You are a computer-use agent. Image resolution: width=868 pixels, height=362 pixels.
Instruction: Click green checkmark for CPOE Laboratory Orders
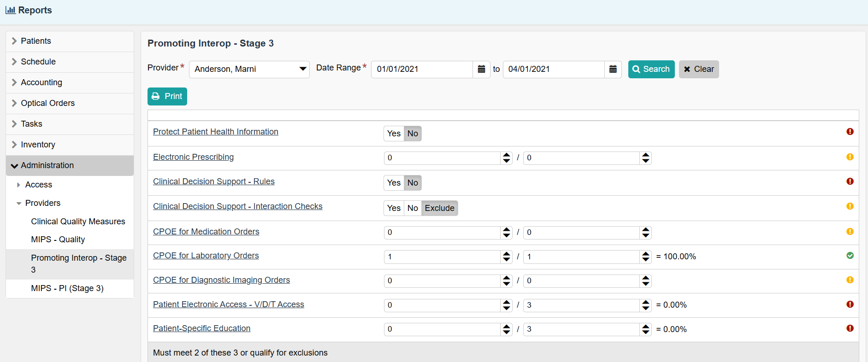[x=850, y=256]
